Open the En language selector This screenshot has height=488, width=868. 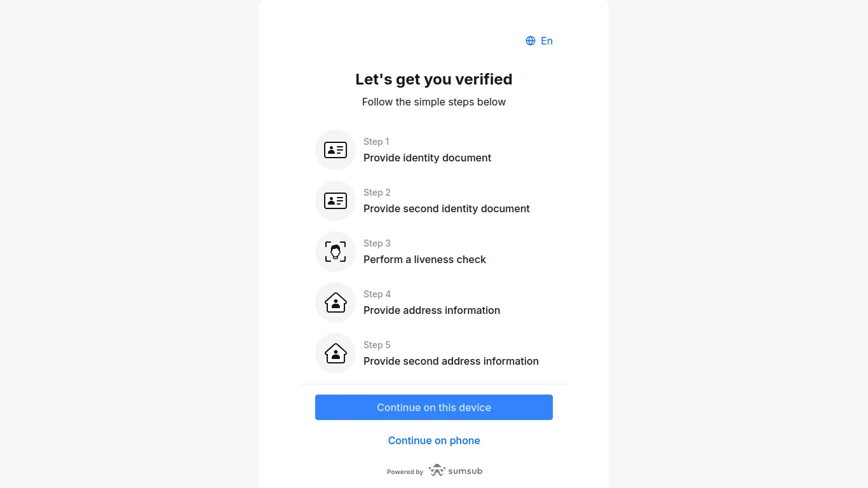click(539, 41)
